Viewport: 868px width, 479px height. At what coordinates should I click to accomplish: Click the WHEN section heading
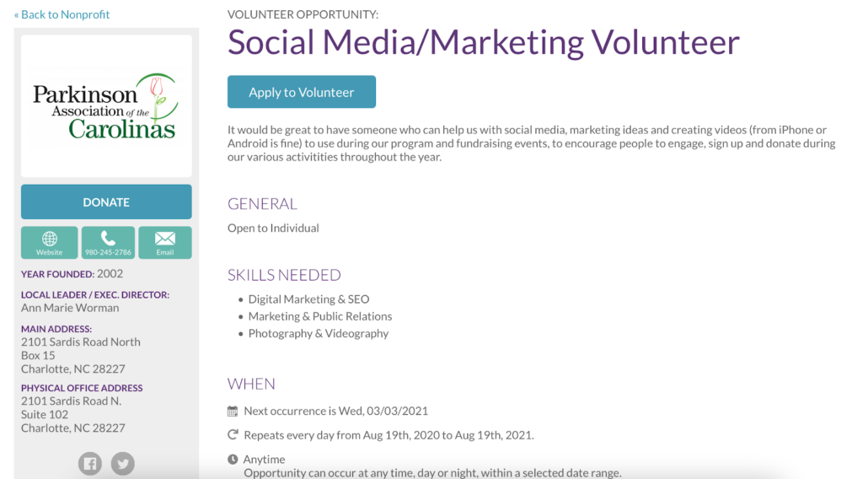click(x=251, y=384)
